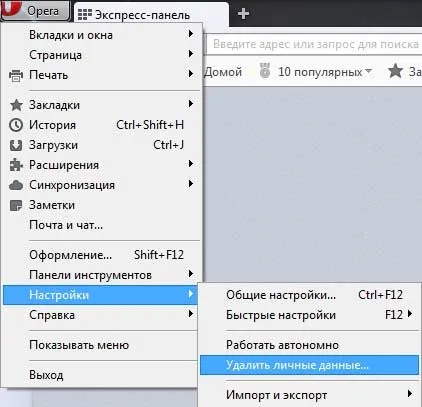Click the printer icon next to Печать

[x=16, y=75]
